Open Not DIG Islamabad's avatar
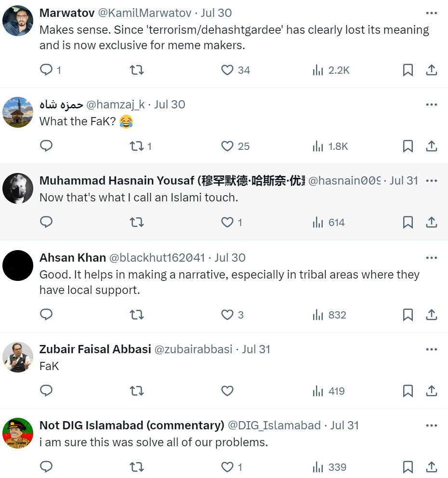Viewport: 448px width, 478px height. tap(18, 433)
